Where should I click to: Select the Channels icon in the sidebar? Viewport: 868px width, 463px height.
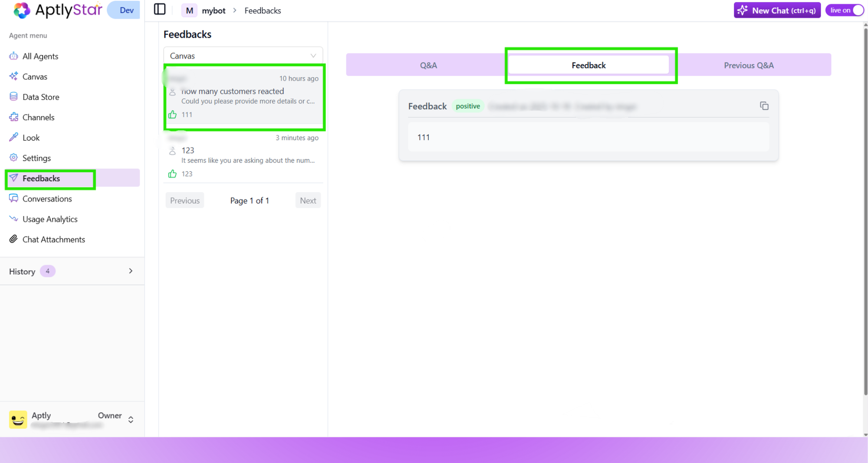13,117
